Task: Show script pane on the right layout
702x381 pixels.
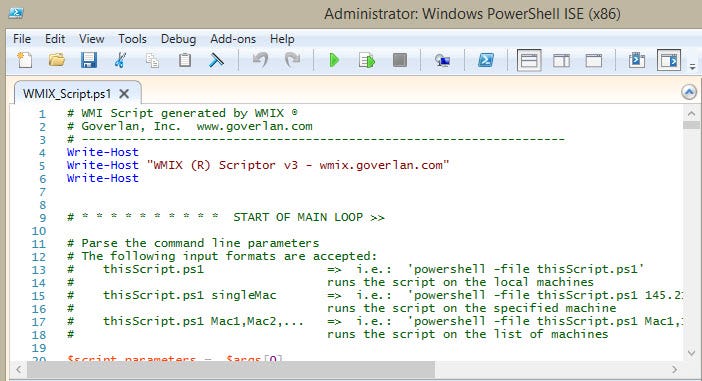Action: (x=561, y=60)
